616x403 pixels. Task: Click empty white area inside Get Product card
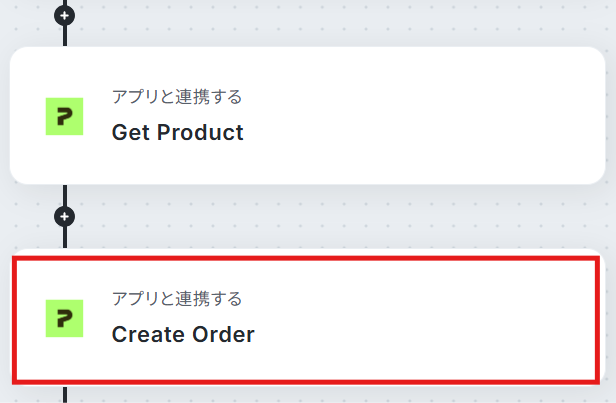tap(424, 115)
